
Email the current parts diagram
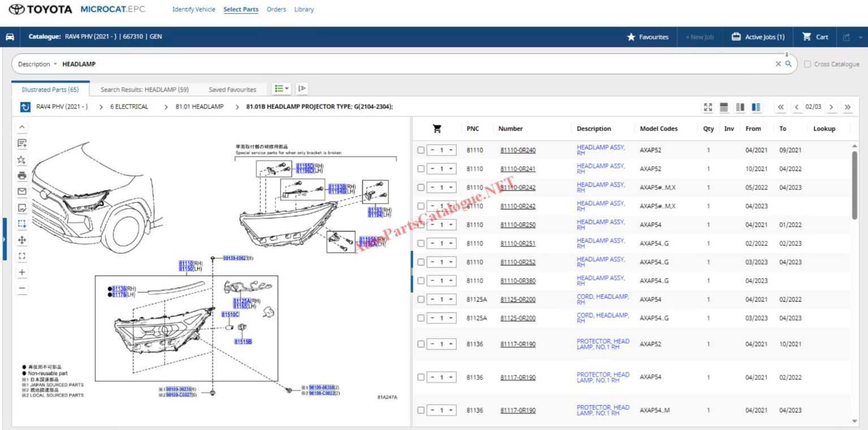[x=21, y=192]
